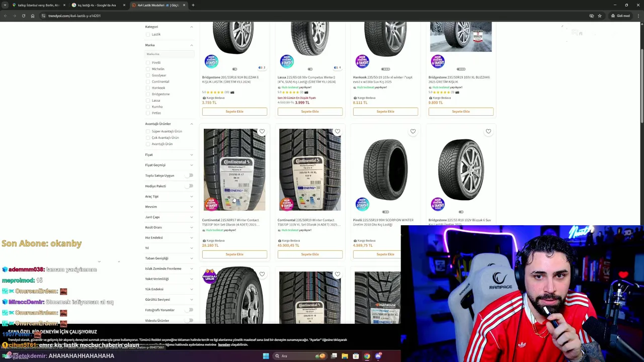Click the 3 Taksit badge on Bridgestone 205/55R16
Screen dimensions: 644x362
(x=211, y=61)
